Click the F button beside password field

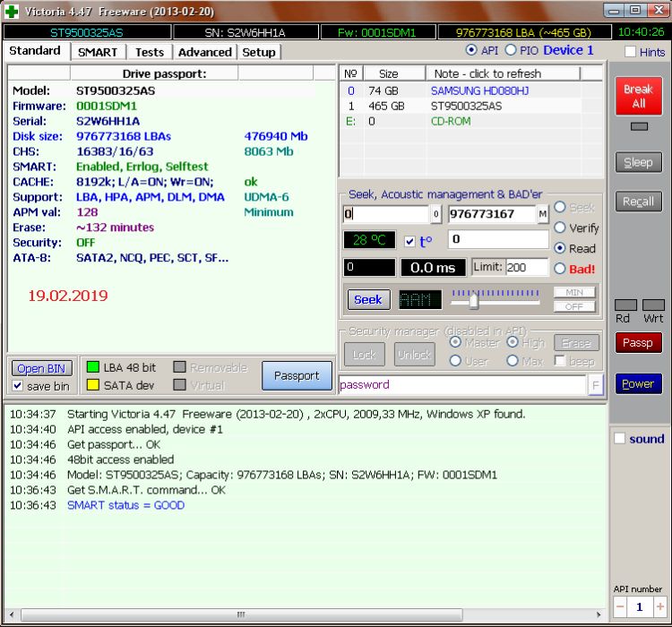[595, 385]
